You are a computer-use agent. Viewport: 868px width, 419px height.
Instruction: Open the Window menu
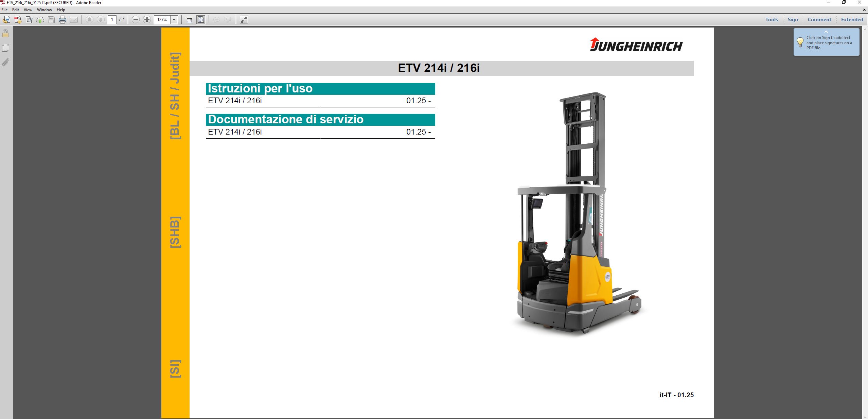point(45,10)
